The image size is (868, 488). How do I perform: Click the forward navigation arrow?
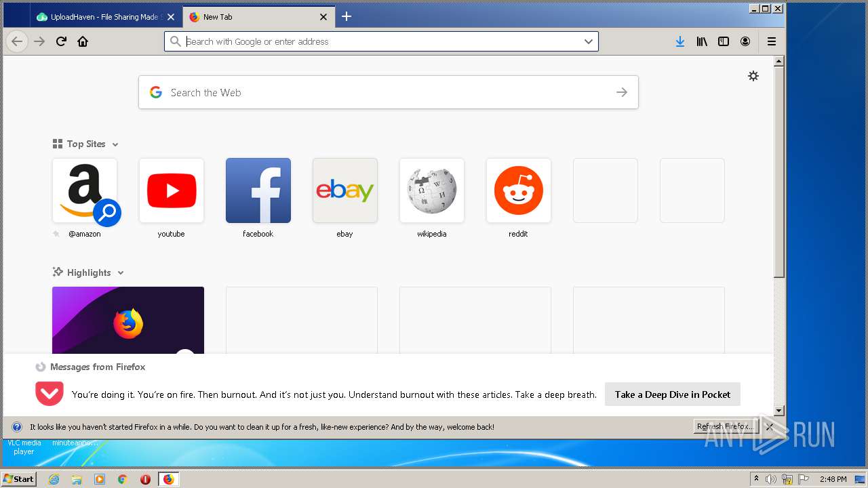39,41
